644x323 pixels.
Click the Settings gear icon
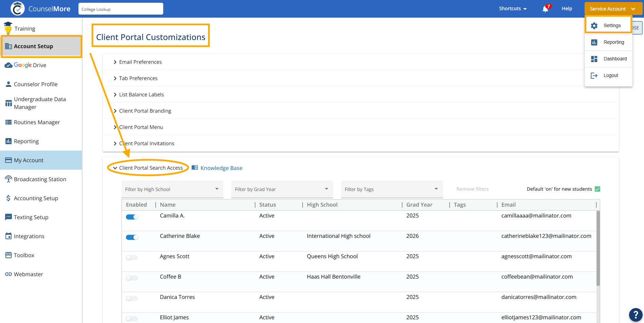594,26
